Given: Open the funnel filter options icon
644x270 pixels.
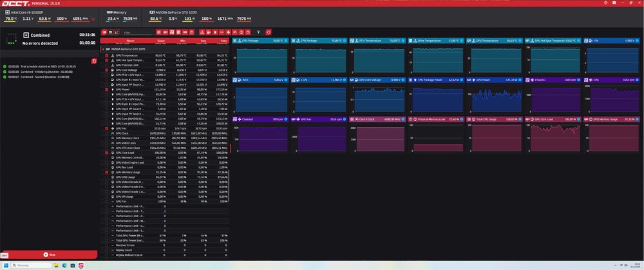Looking at the screenshot, I should 258,32.
